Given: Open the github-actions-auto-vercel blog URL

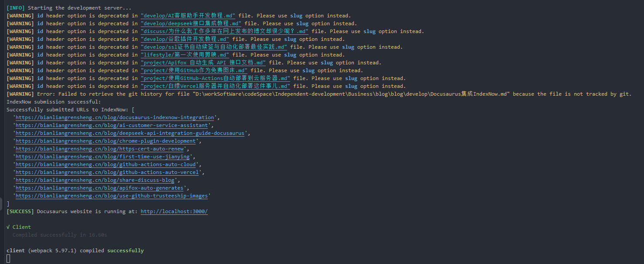Looking at the screenshot, I should (107, 172).
